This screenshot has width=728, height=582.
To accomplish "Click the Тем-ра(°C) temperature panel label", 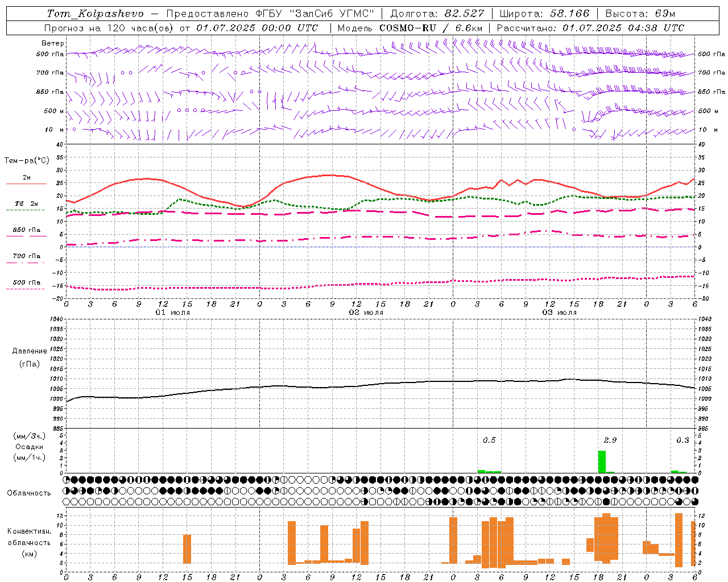I will (27, 161).
